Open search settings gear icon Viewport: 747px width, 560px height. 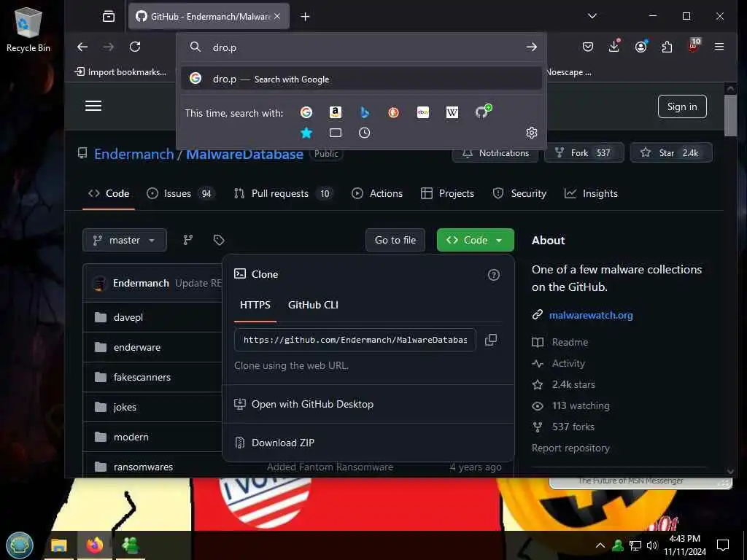tap(532, 133)
